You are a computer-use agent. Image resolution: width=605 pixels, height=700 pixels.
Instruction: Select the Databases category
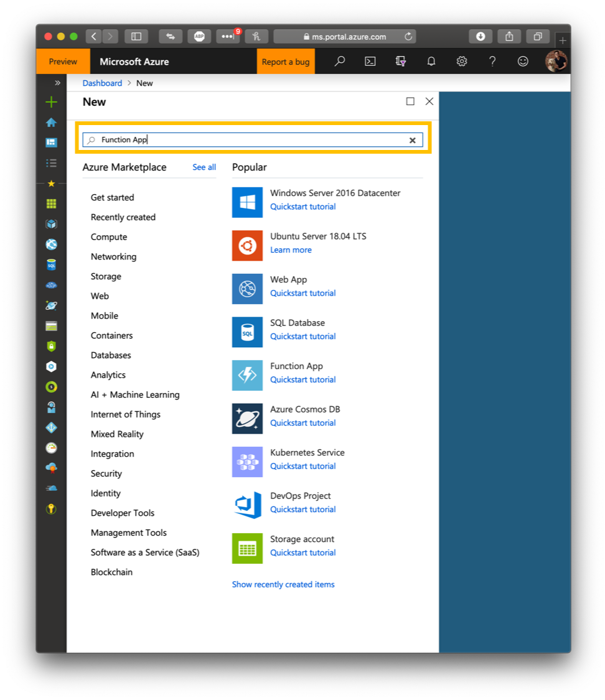(111, 355)
